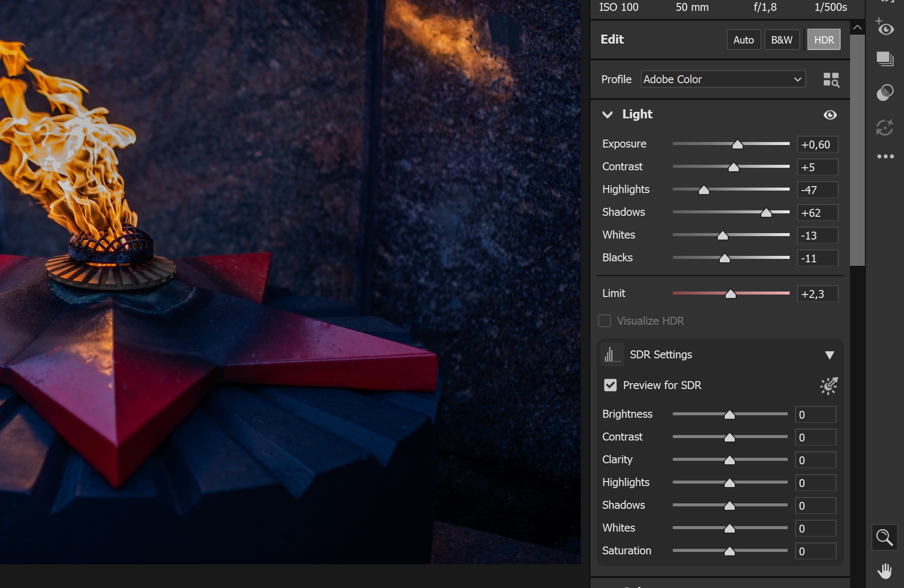
Task: Toggle the HDR mode button
Action: click(823, 40)
